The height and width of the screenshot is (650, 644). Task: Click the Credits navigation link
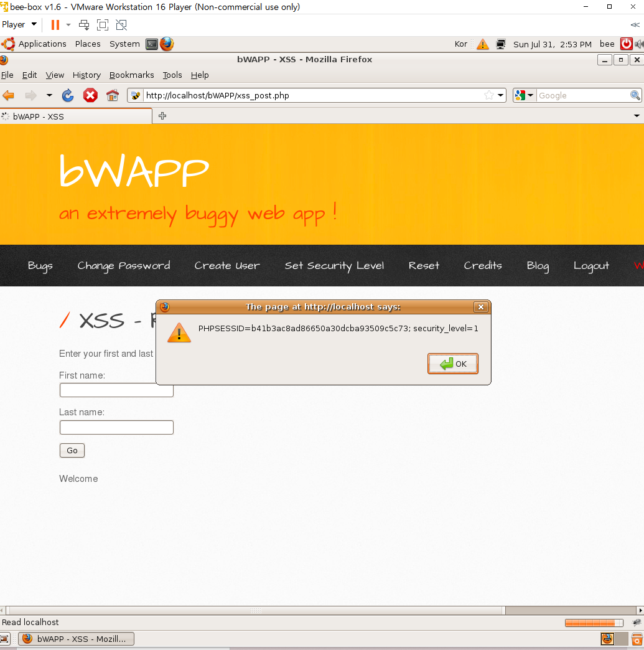pyautogui.click(x=483, y=266)
